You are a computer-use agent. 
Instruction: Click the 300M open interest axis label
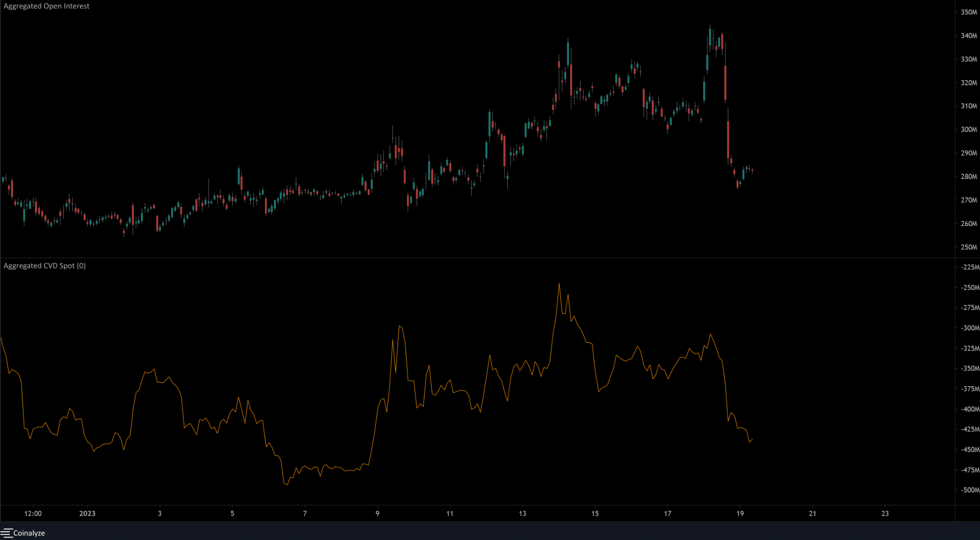(969, 130)
